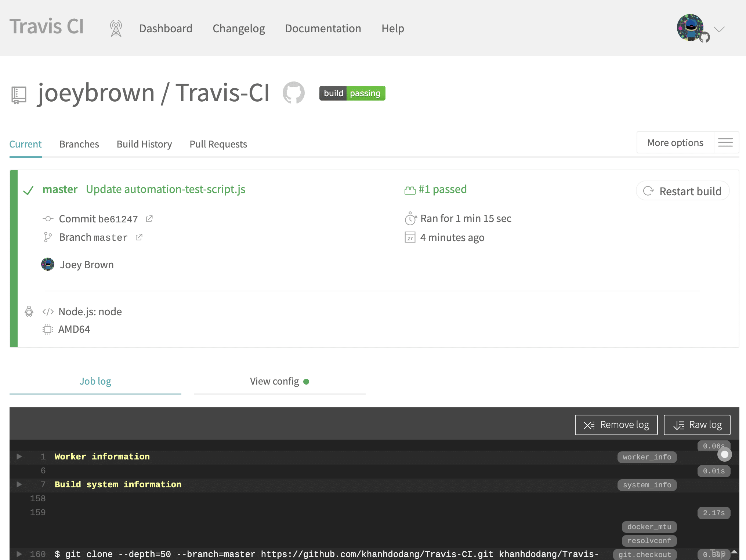The height and width of the screenshot is (560, 746).
Task: Click the docker_mtu tag
Action: tap(649, 527)
